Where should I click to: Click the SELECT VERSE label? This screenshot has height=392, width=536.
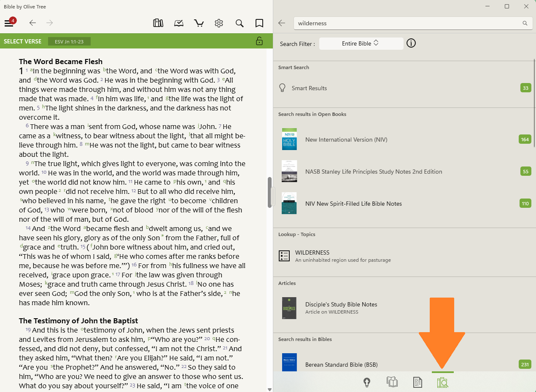pos(23,41)
